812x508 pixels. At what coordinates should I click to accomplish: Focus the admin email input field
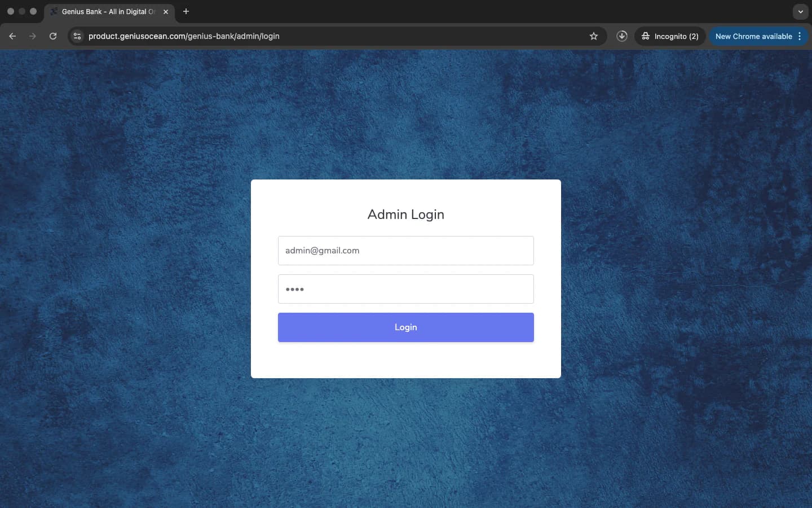(406, 251)
